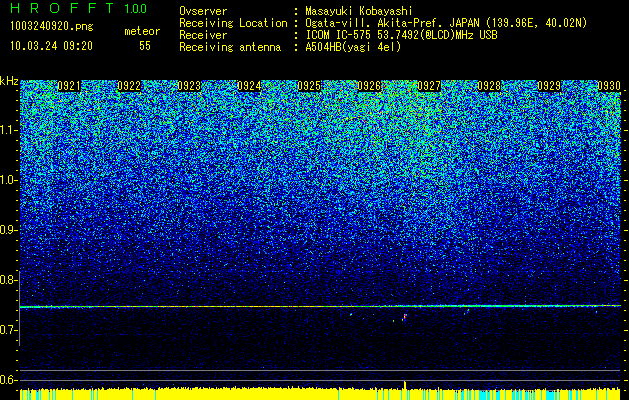
Task: Click the 1.0 kHz axis label
Action: [x=9, y=180]
